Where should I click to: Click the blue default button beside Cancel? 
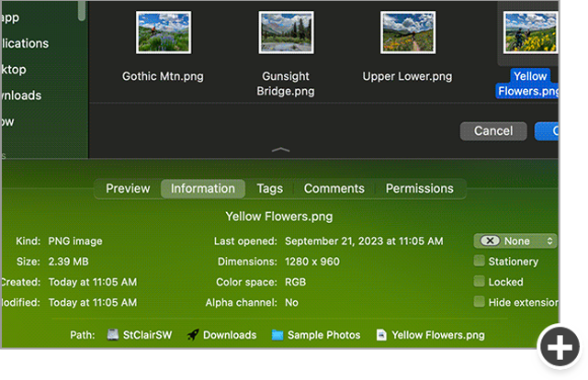(x=547, y=131)
